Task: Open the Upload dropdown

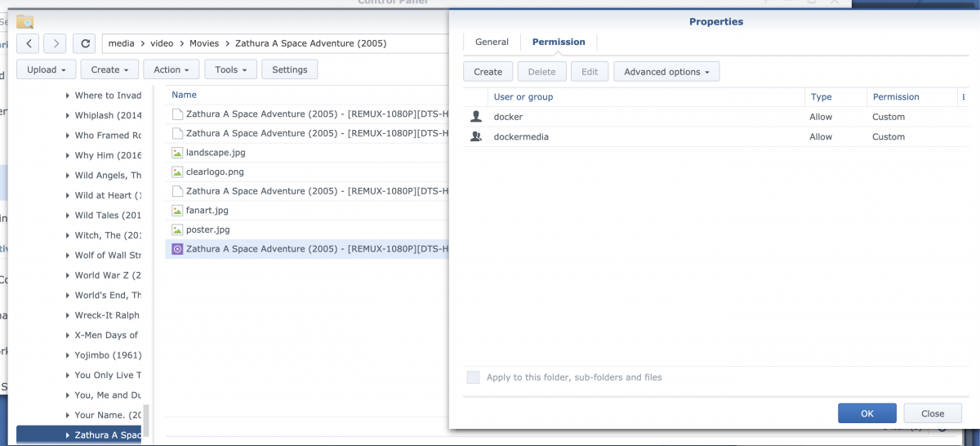Action: click(x=47, y=69)
